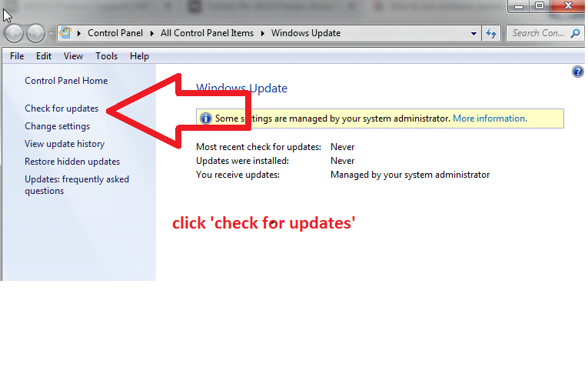Click the Back navigation arrow button
Screen dimensions: 588x374
[15, 34]
